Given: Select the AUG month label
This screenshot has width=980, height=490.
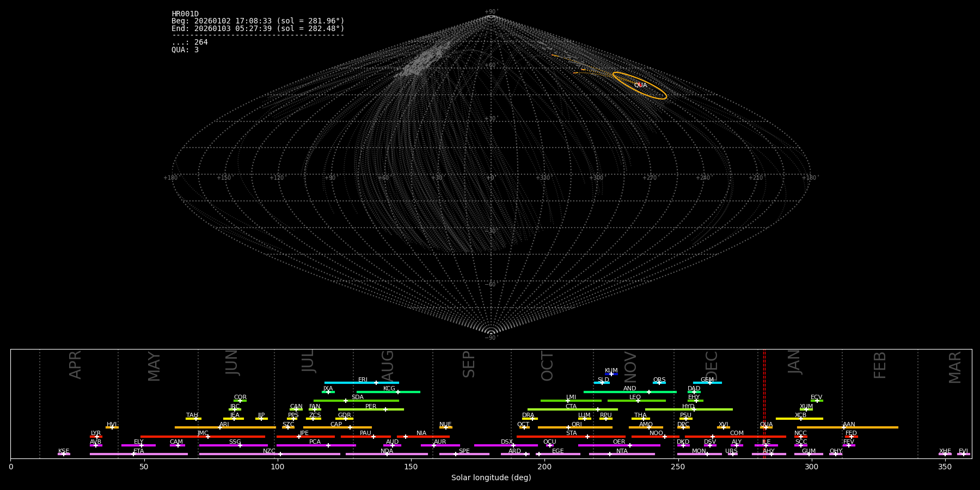Looking at the screenshot, I should [x=387, y=366].
